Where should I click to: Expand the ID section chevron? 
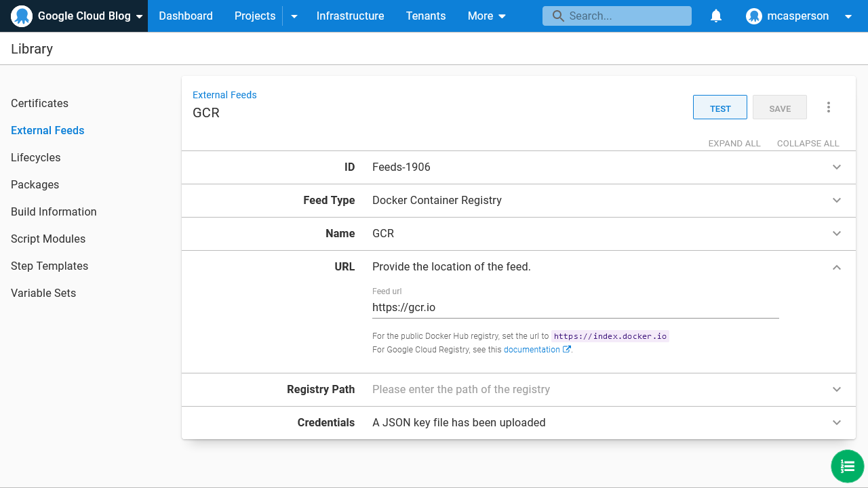point(837,167)
